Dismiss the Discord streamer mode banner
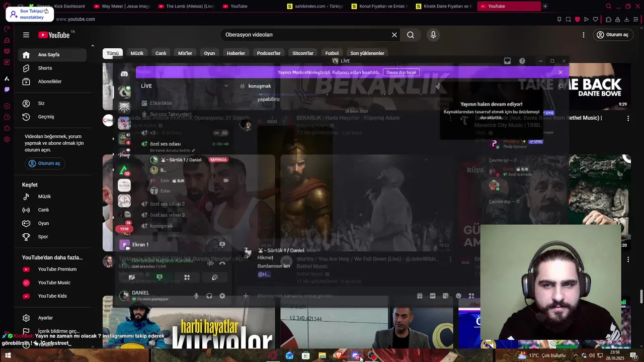Screen dimensions: 644x362 [x=560, y=72]
